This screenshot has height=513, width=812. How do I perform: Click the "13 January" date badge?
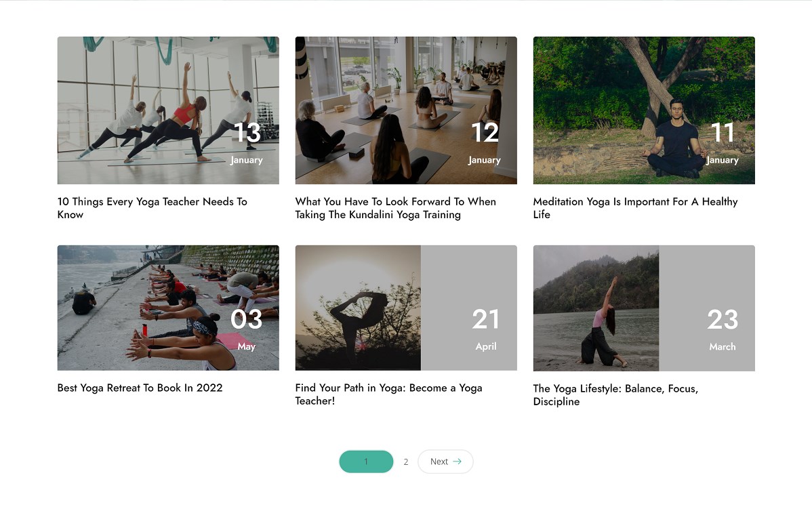click(x=247, y=142)
